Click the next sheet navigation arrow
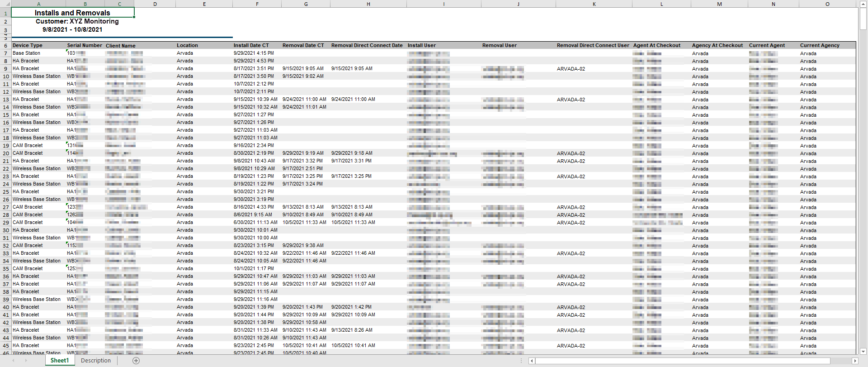Image resolution: width=868 pixels, height=367 pixels. coord(26,361)
